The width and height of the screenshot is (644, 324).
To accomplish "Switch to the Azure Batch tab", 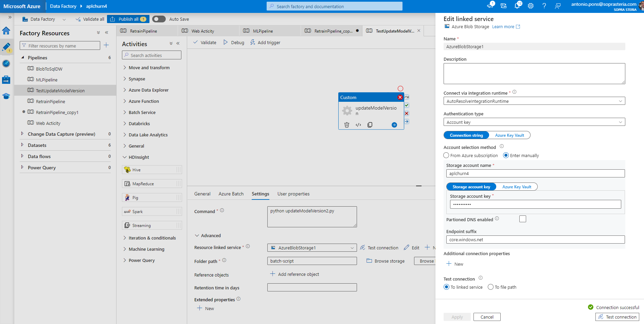I will click(231, 194).
